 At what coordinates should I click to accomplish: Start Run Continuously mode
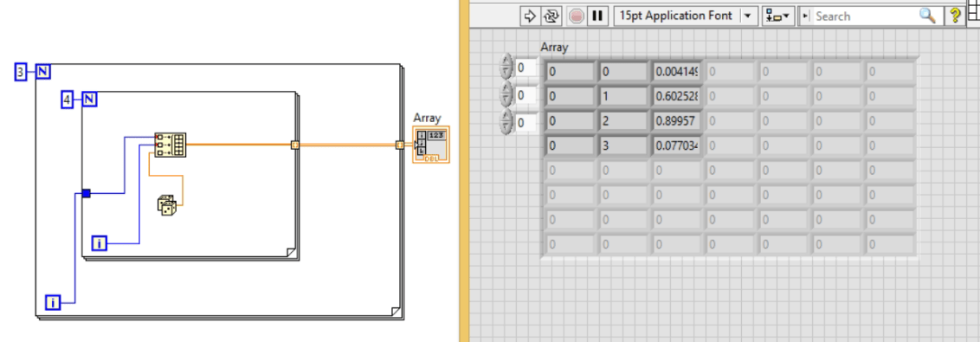coord(551,16)
